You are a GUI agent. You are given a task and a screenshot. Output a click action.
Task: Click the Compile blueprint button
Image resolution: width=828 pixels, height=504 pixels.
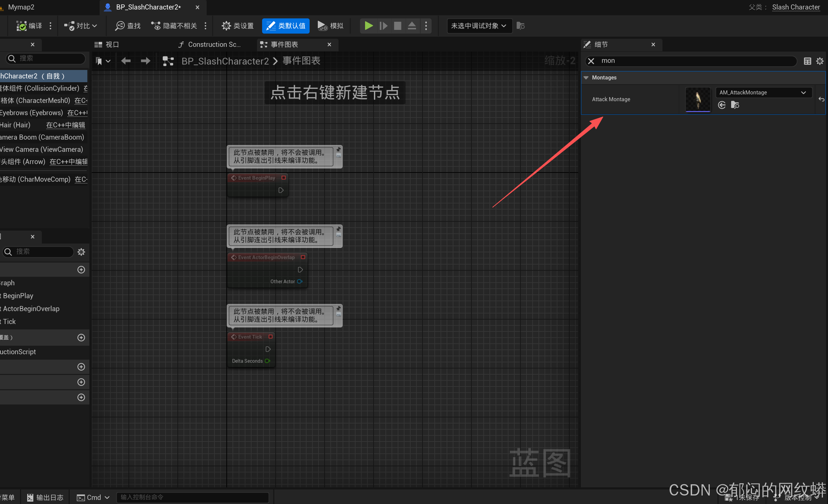click(29, 26)
